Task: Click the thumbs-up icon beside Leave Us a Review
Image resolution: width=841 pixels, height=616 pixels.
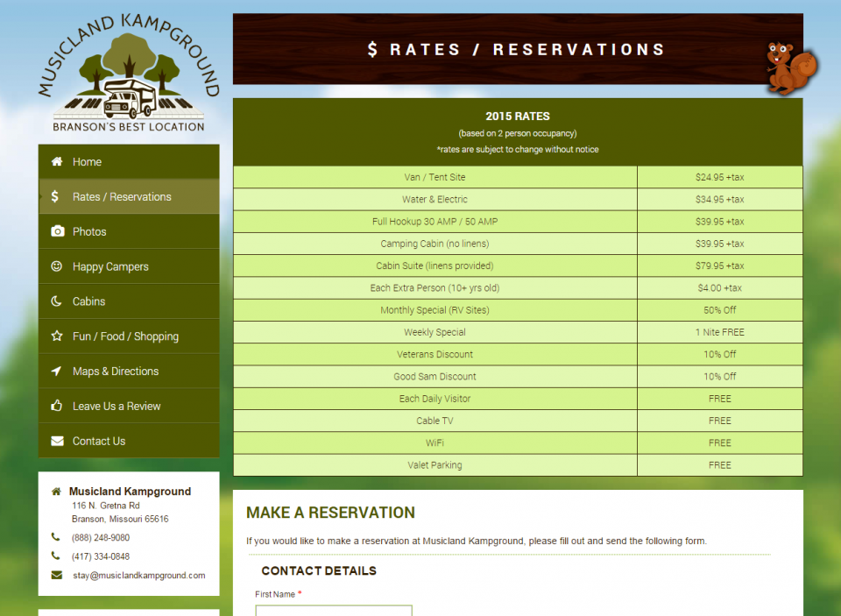Action: pyautogui.click(x=56, y=406)
